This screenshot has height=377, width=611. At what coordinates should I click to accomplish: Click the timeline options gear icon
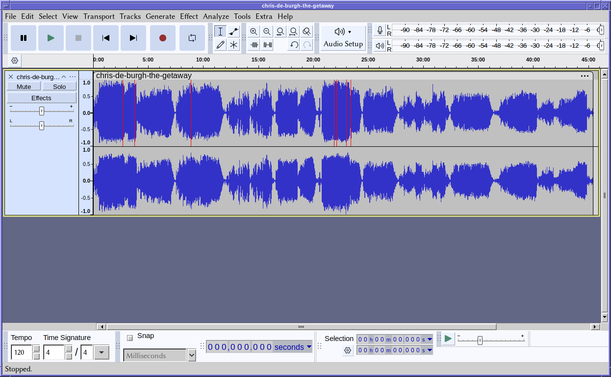[x=14, y=60]
